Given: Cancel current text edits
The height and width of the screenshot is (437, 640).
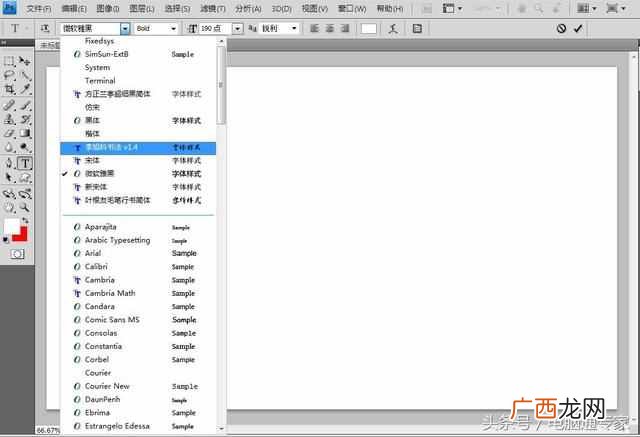Looking at the screenshot, I should (x=561, y=28).
